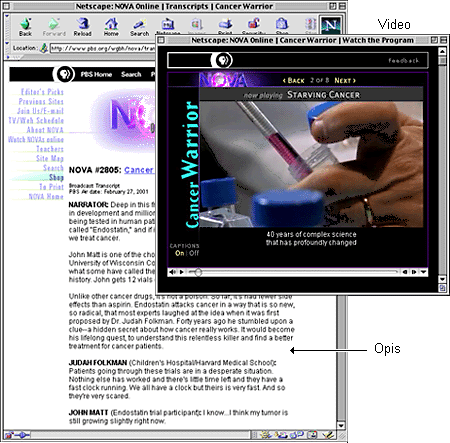The height and width of the screenshot is (443, 450).
Task: Click the PBS head logo on transcript page
Action: pyautogui.click(x=64, y=74)
